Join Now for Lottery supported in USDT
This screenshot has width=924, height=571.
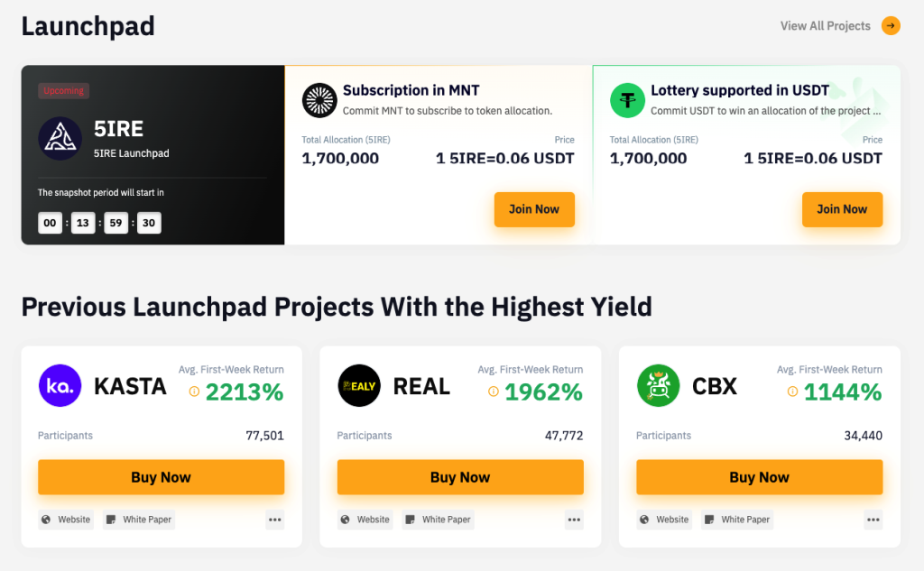click(842, 209)
